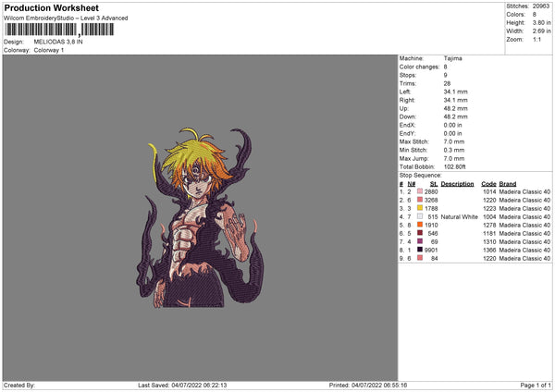Click thread code 1014
Image resolution: width=555 pixels, height=392 pixels.
pos(489,191)
